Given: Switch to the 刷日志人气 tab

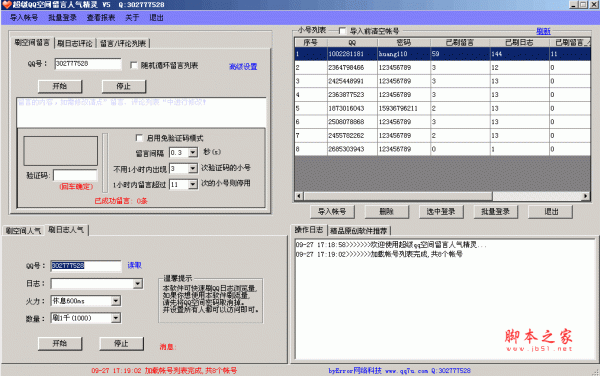Looking at the screenshot, I should coord(66,230).
